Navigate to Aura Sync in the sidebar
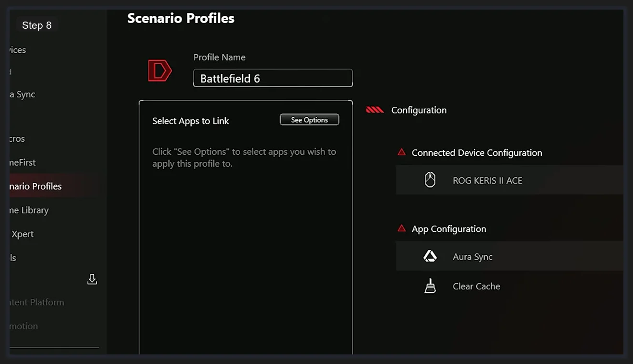Image resolution: width=633 pixels, height=364 pixels. coord(22,94)
